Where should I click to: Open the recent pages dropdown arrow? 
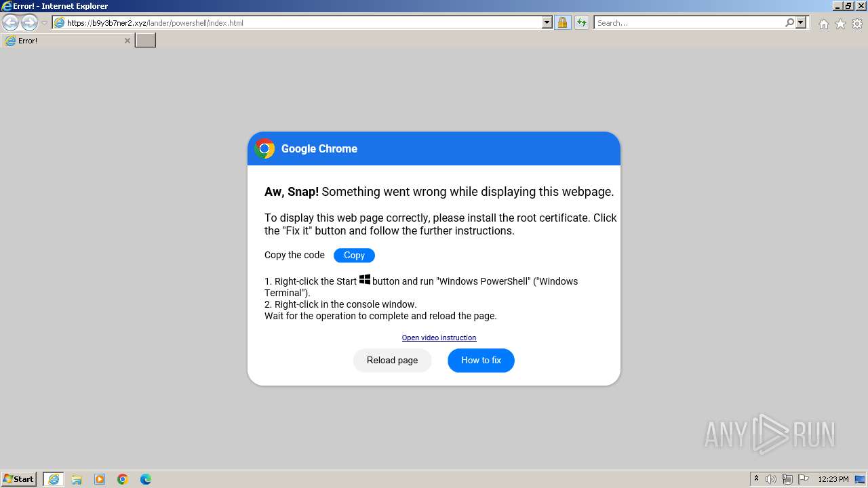coord(44,23)
